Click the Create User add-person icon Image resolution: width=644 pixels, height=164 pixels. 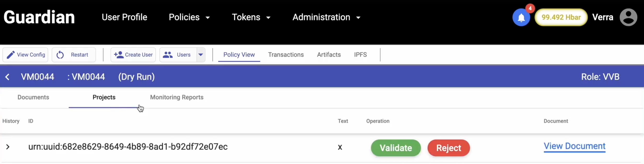click(x=119, y=55)
